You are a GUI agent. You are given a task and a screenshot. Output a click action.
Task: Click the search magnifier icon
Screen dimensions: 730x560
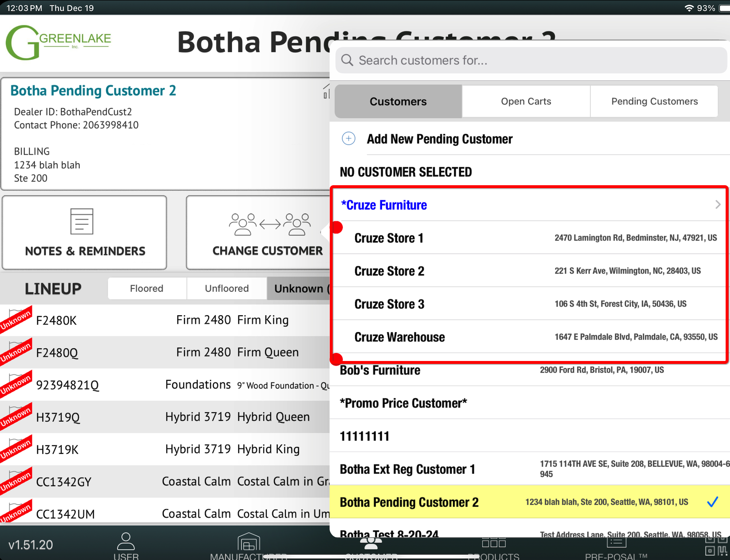[x=347, y=60]
